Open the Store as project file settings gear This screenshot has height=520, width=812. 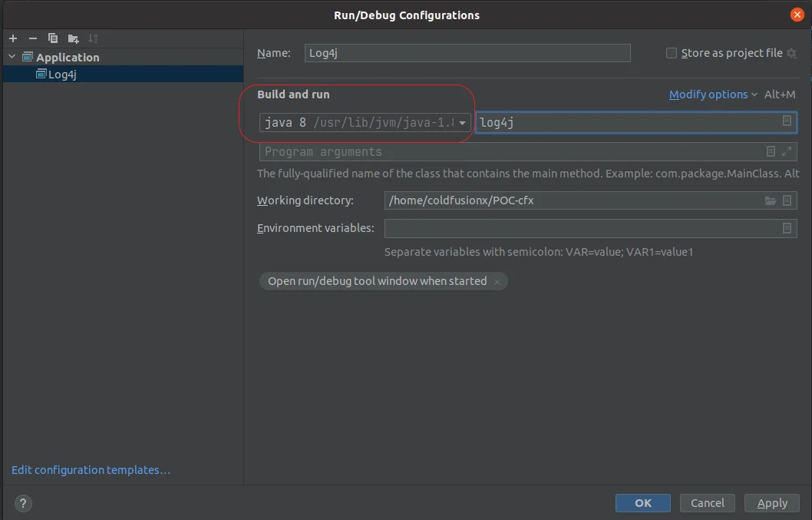point(791,53)
